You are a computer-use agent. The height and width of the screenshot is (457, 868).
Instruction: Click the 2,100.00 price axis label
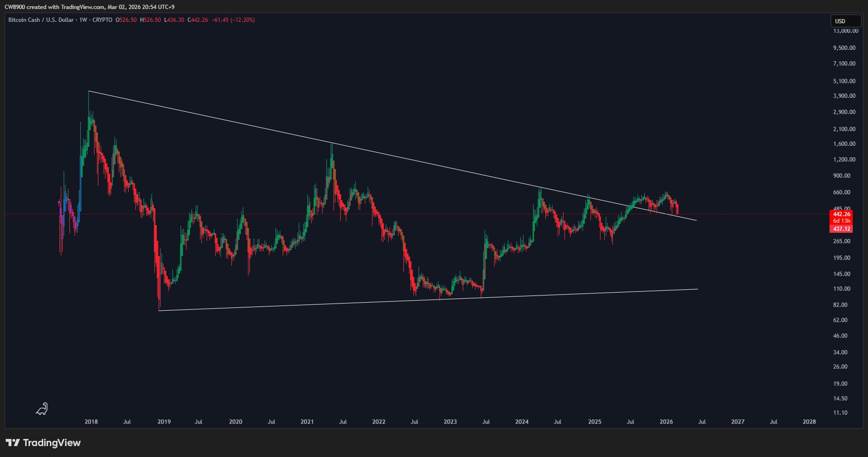tap(844, 129)
